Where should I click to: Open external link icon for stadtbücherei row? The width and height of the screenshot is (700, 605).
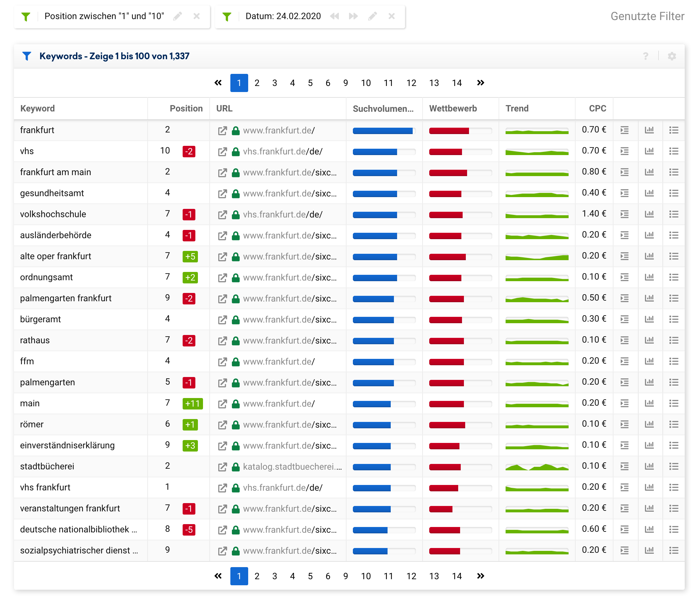tap(222, 467)
